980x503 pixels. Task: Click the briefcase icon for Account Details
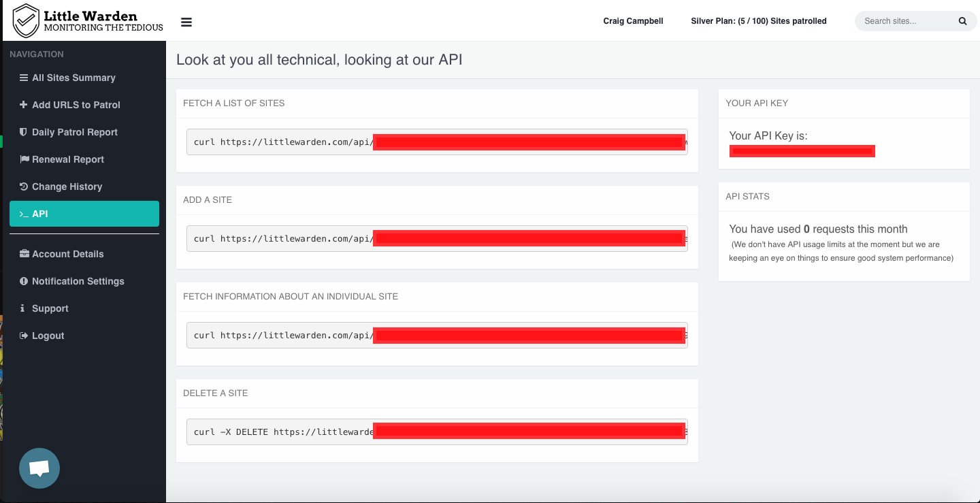coord(24,254)
